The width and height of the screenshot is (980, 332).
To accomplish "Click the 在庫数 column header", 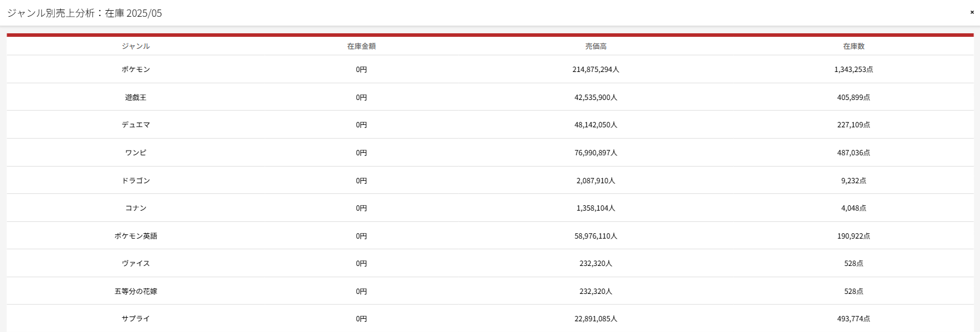I will (x=853, y=46).
